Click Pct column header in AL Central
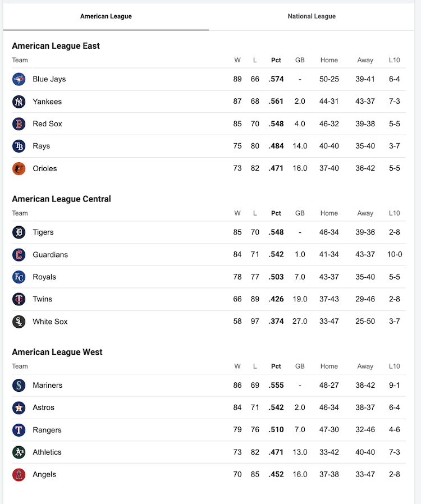The width and height of the screenshot is (421, 504). (x=276, y=213)
